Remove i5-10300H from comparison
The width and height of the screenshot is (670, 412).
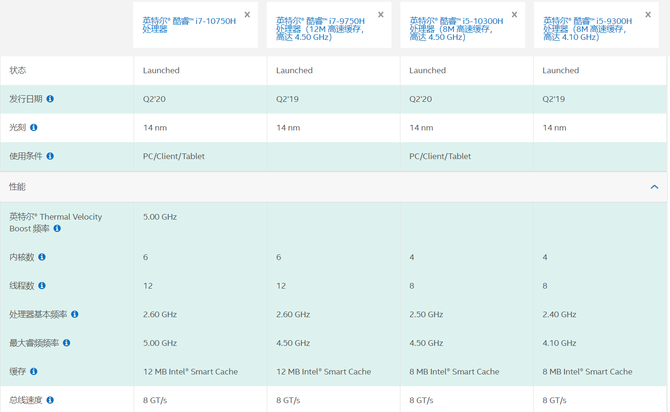pos(515,15)
